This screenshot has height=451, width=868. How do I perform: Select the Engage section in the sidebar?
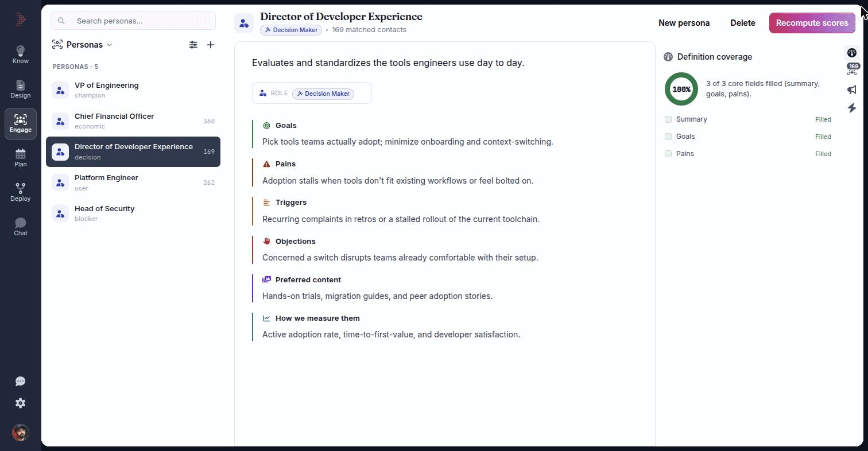(x=21, y=123)
